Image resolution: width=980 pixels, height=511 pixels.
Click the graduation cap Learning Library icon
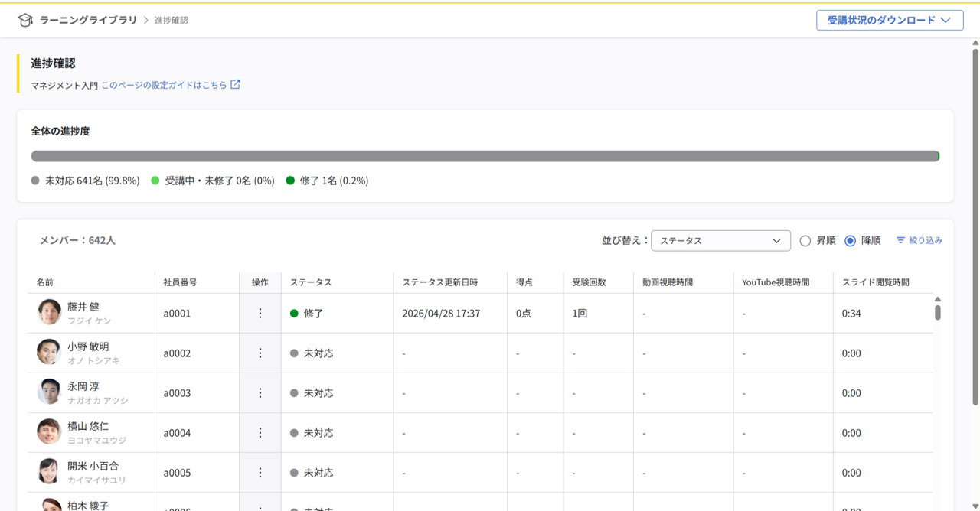click(x=25, y=21)
